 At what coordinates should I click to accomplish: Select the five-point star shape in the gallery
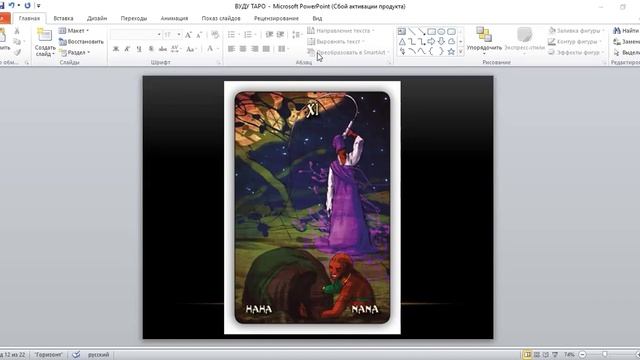pyautogui.click(x=451, y=51)
